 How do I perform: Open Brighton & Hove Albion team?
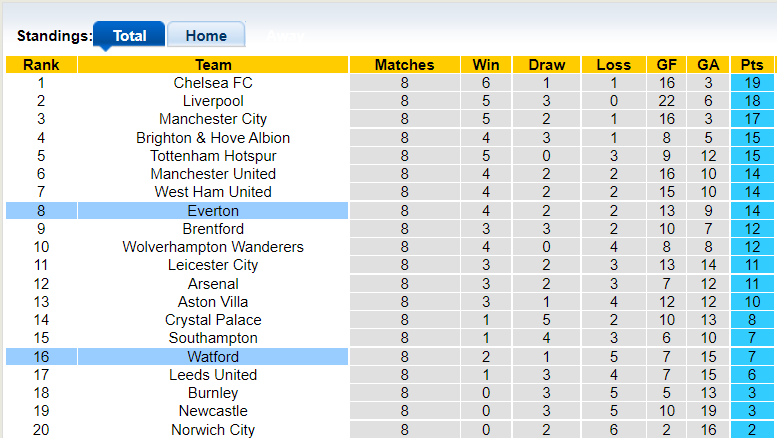pyautogui.click(x=213, y=138)
